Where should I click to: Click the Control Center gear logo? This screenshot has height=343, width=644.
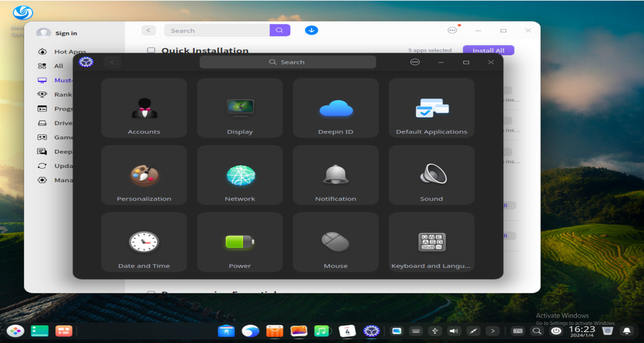(x=86, y=62)
